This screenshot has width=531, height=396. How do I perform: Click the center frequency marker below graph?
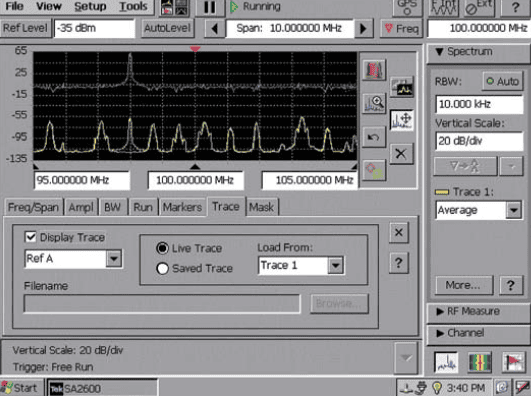(195, 166)
